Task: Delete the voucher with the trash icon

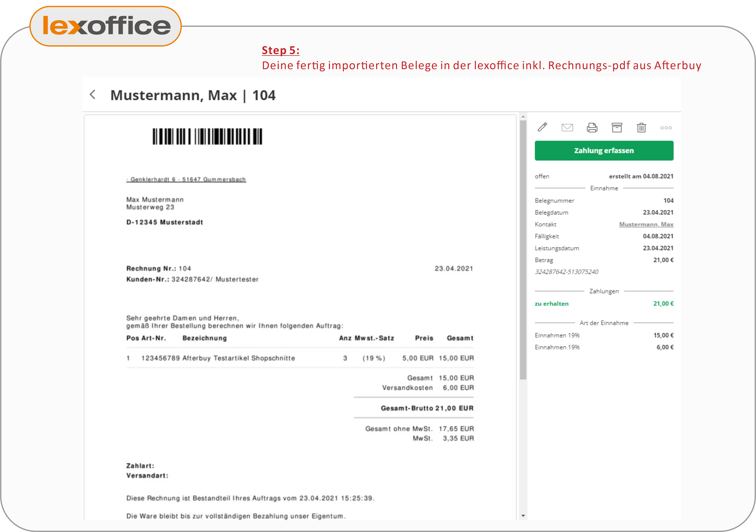Action: coord(641,127)
